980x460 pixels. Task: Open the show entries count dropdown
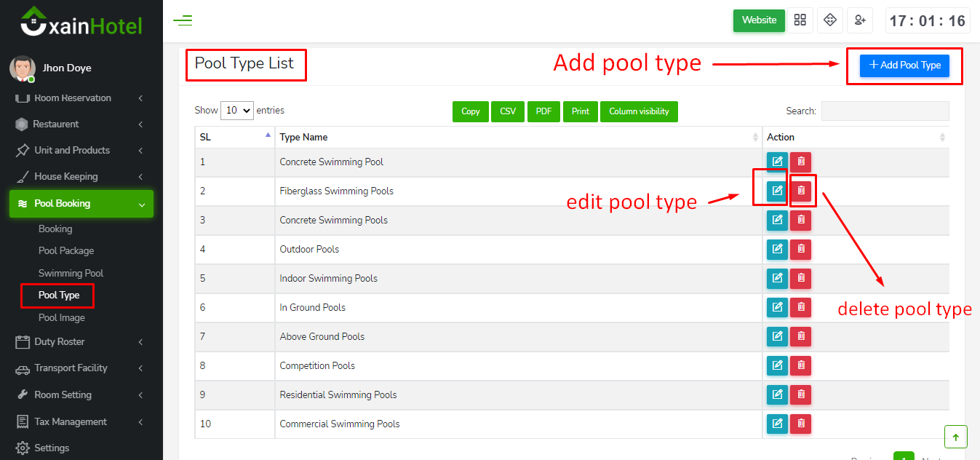tap(236, 111)
